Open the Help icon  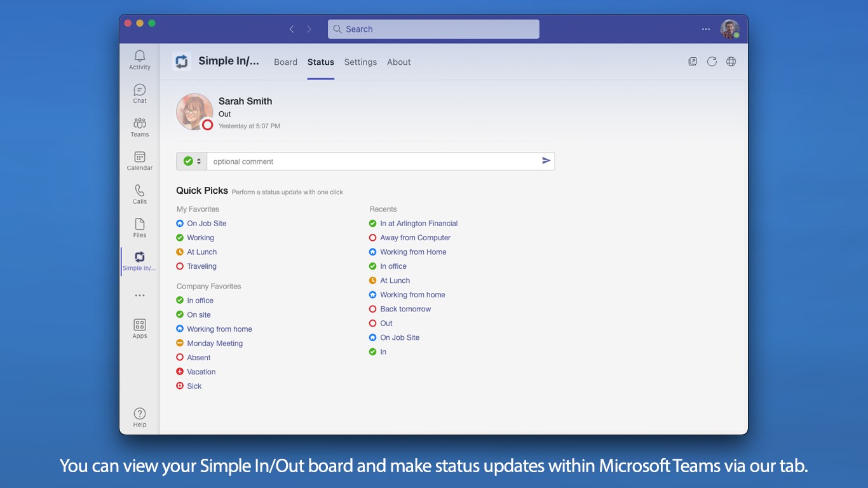[x=140, y=417]
